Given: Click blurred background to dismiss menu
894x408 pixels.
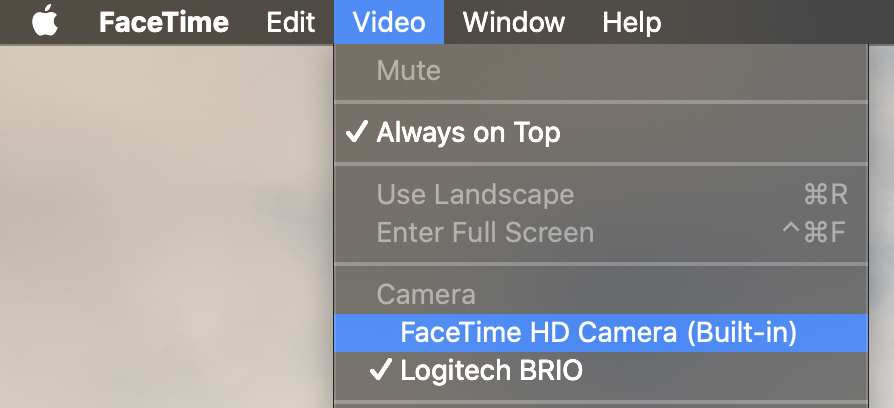Looking at the screenshot, I should (165, 228).
